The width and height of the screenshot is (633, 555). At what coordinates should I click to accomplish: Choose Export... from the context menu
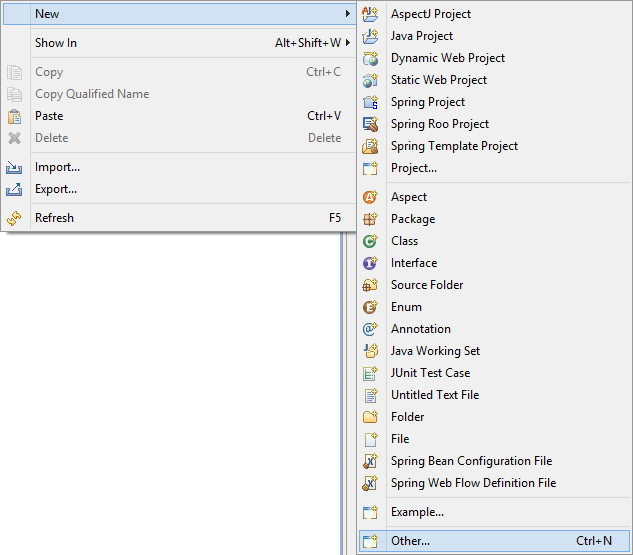point(179,189)
